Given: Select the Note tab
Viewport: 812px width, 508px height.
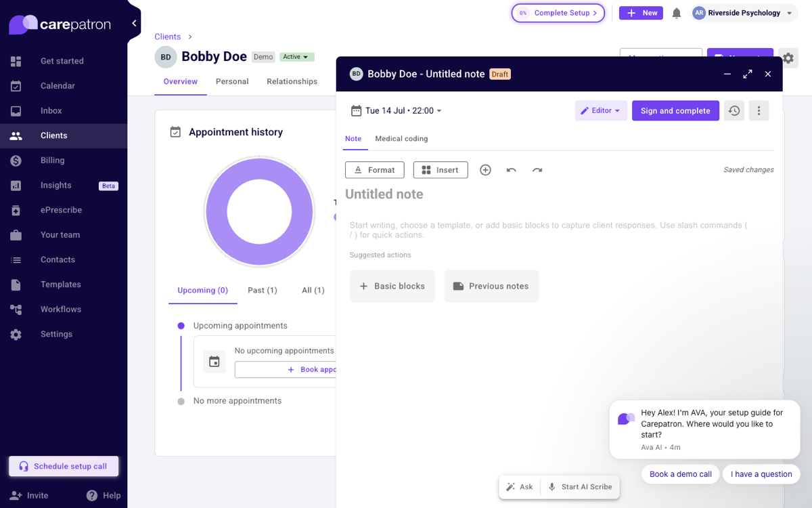Looking at the screenshot, I should tap(353, 139).
